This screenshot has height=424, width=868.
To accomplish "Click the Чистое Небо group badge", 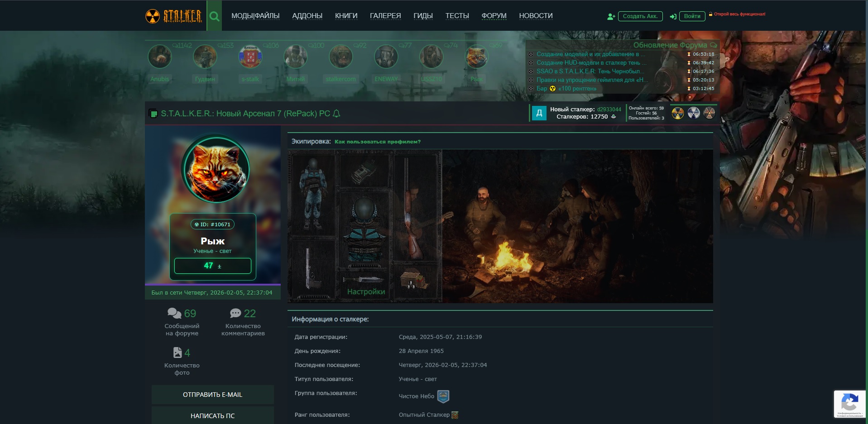I will (443, 396).
